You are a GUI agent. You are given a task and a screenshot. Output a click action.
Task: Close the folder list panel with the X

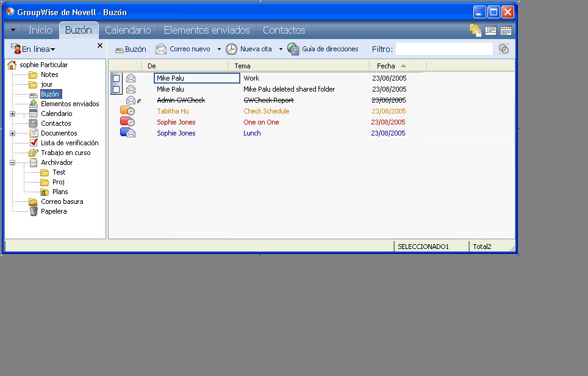click(100, 45)
